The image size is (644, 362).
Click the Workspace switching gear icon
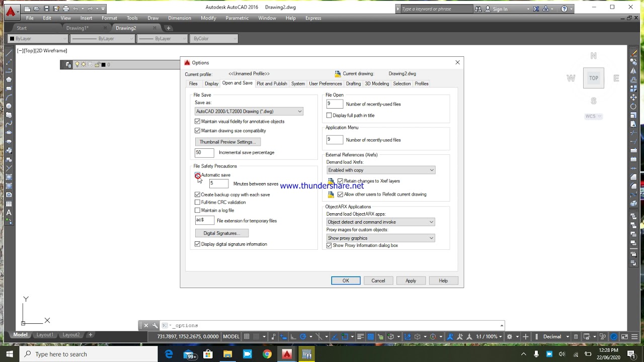[x=510, y=336]
